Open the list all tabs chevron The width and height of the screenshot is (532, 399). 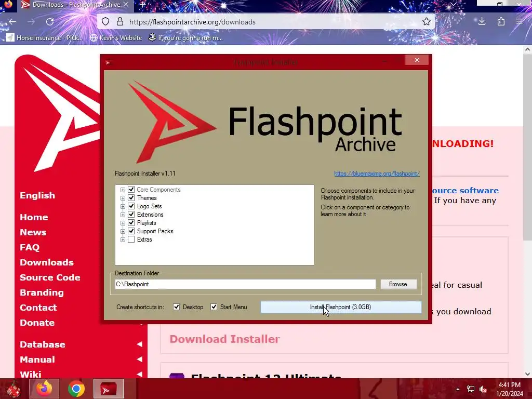(x=453, y=4)
